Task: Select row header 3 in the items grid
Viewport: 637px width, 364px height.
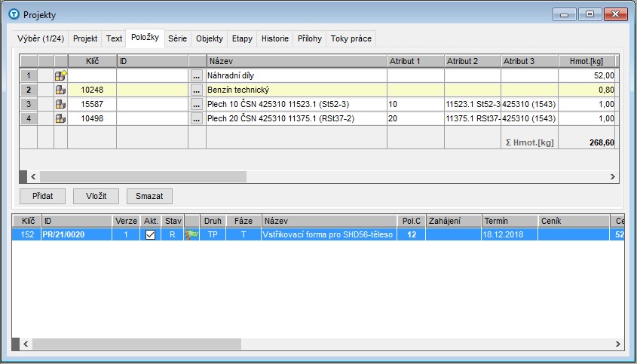Action: point(29,104)
